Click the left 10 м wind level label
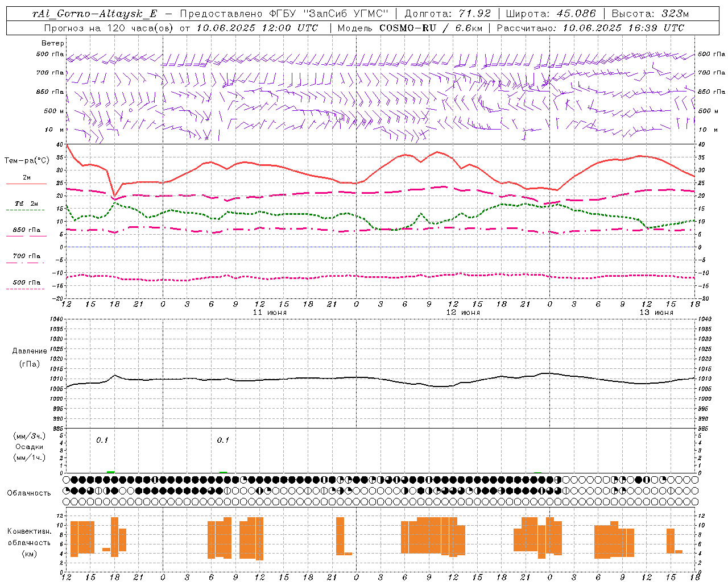This screenshot has height=582, width=728. click(x=55, y=130)
